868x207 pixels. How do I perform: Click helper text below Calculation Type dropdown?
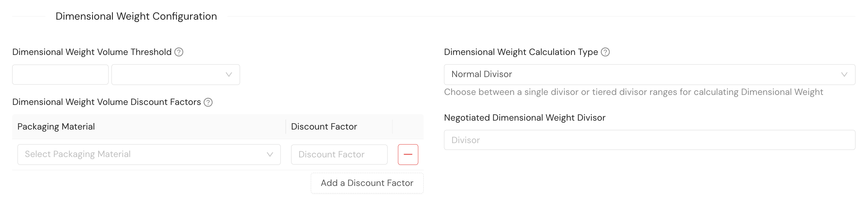(x=633, y=92)
